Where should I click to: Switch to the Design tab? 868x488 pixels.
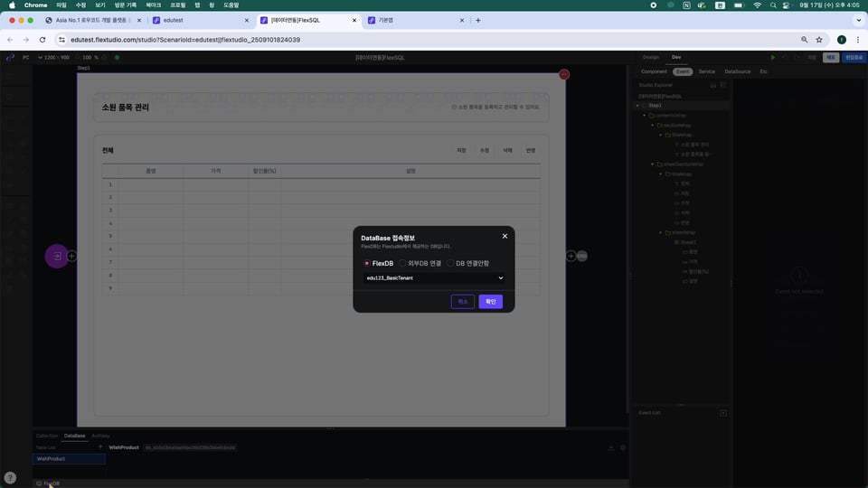(x=651, y=57)
